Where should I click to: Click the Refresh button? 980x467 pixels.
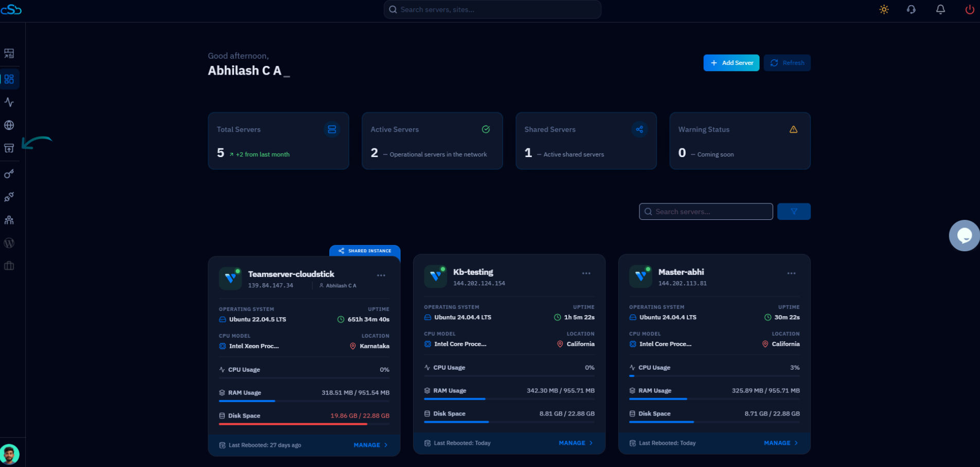[787, 63]
